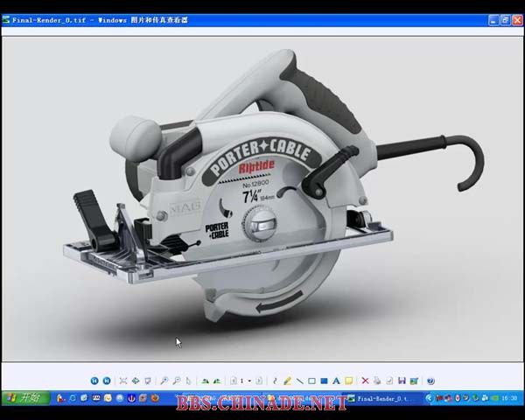The image size is (525, 420).
Task: Choose the selection pointer tool
Action: point(188,381)
